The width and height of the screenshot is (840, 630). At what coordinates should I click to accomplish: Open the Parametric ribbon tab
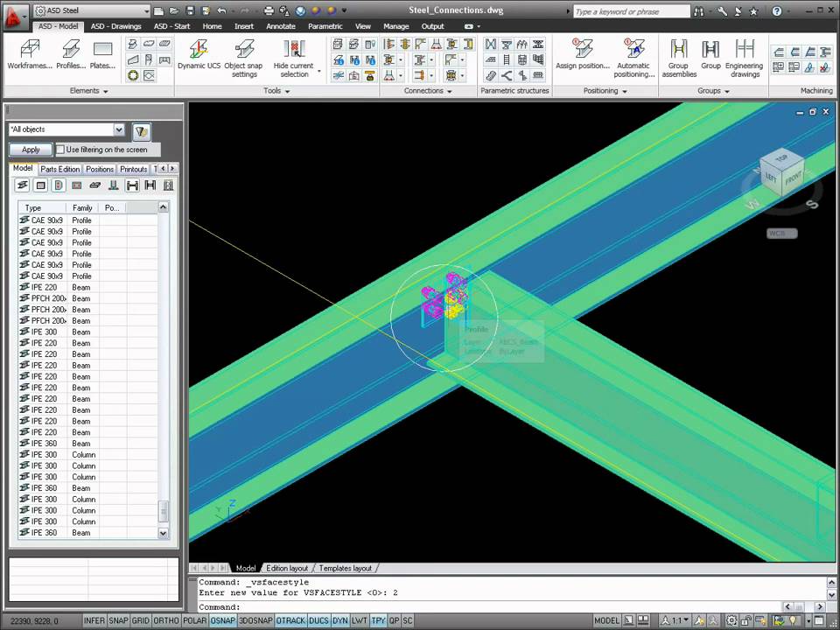pos(325,26)
